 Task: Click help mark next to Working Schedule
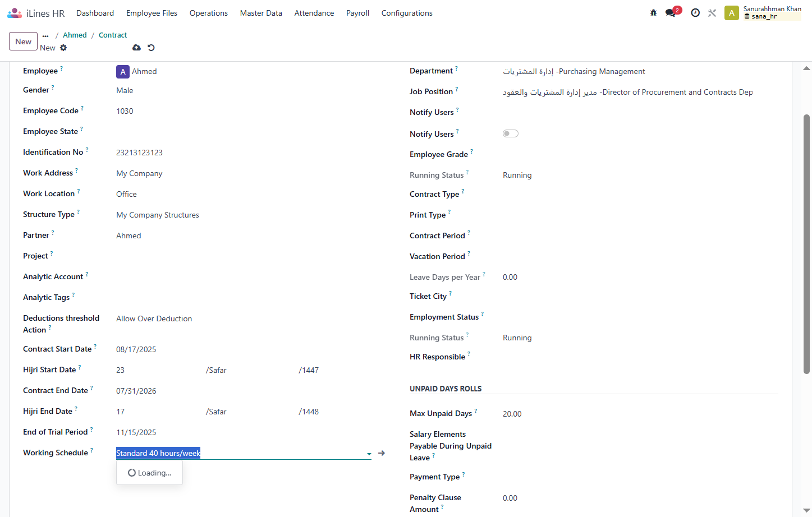91,450
